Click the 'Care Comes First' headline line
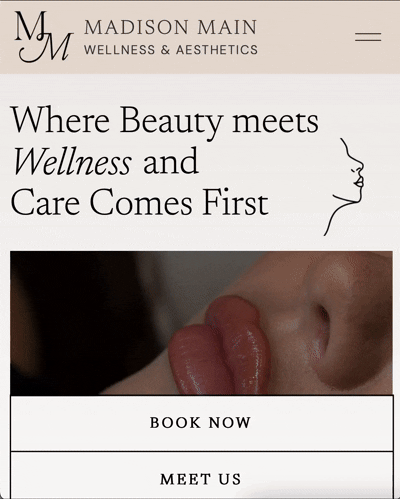This screenshot has height=499, width=400. click(x=140, y=202)
